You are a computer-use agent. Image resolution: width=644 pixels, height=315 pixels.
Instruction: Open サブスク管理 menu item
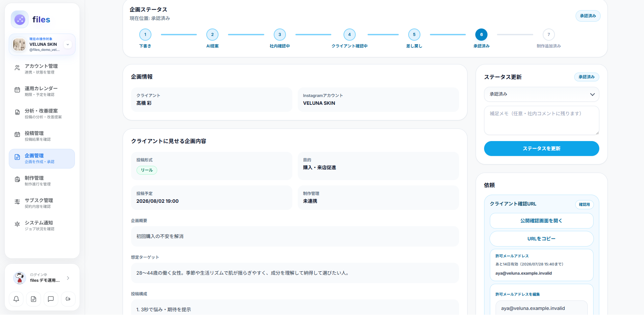pos(42,203)
